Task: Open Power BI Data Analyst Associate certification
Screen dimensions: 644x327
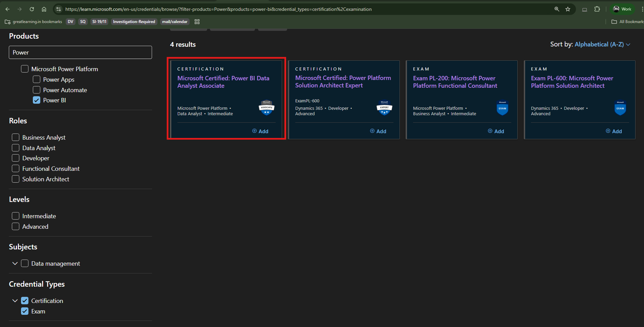Action: tap(223, 82)
